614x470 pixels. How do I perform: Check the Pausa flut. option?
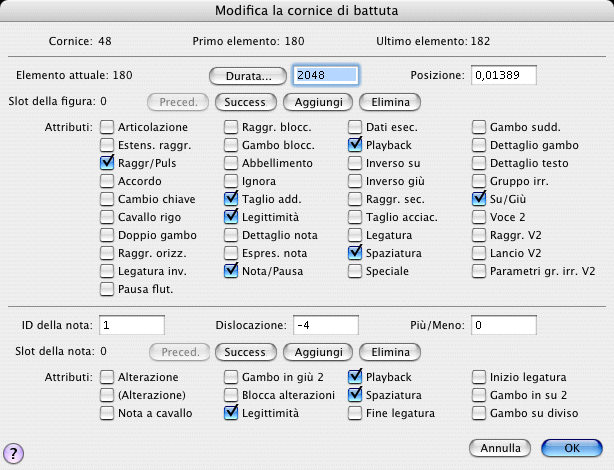(107, 289)
